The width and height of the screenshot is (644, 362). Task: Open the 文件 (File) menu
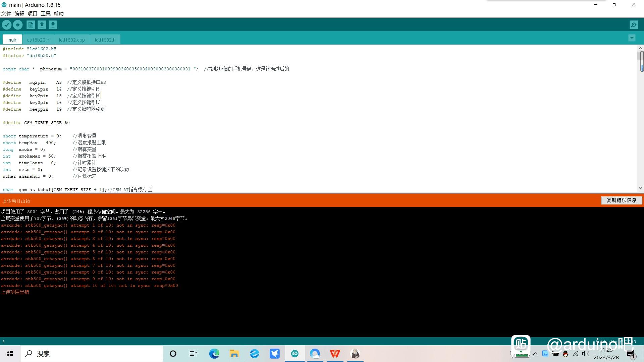click(6, 13)
